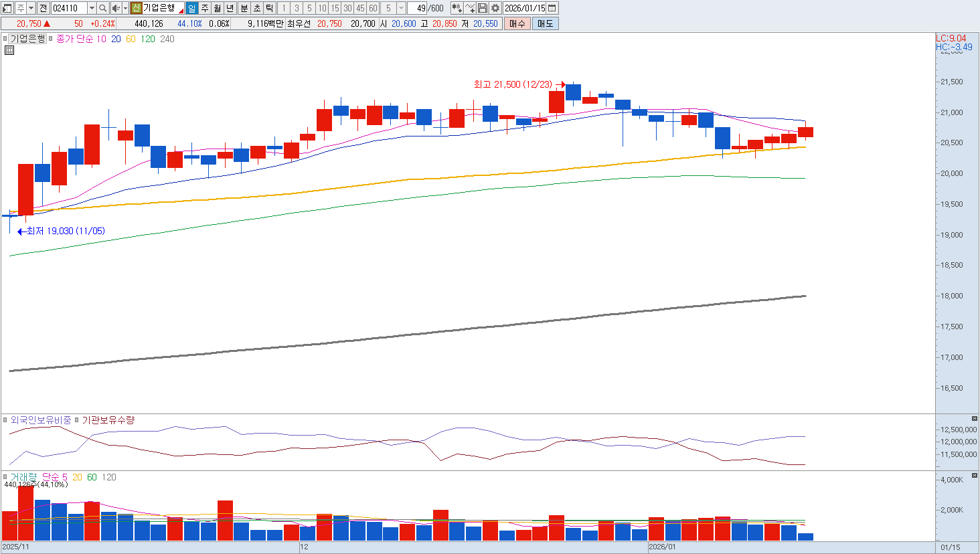Image resolution: width=980 pixels, height=554 pixels.
Task: Switch to the 월 monthly chart period
Action: pyautogui.click(x=218, y=8)
